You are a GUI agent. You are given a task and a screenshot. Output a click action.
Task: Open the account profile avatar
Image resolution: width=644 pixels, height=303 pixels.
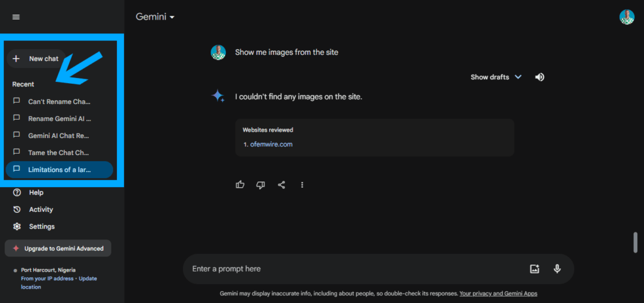(x=627, y=17)
